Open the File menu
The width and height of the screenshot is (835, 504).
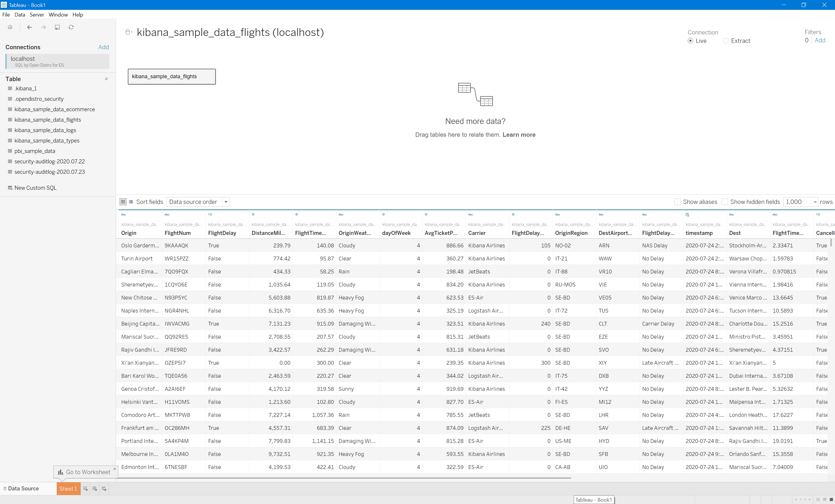point(6,14)
